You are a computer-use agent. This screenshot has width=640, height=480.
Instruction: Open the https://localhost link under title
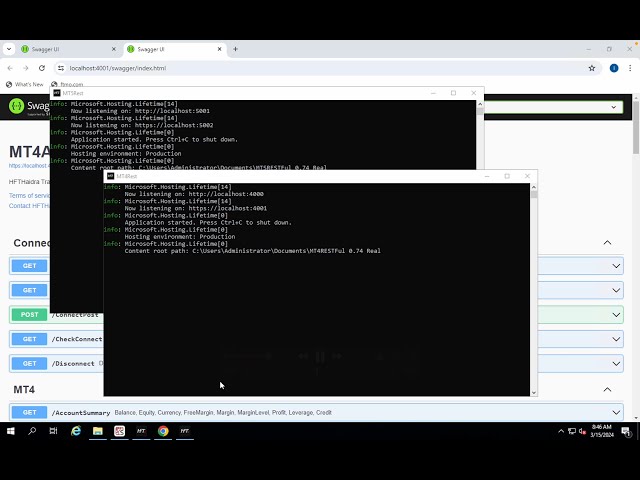[x=29, y=166]
